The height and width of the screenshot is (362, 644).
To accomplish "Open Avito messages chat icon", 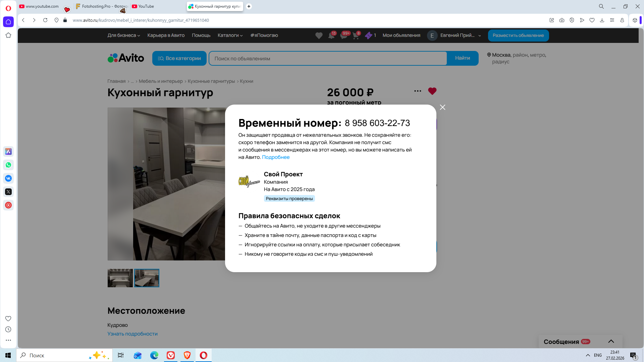I will 344,36.
